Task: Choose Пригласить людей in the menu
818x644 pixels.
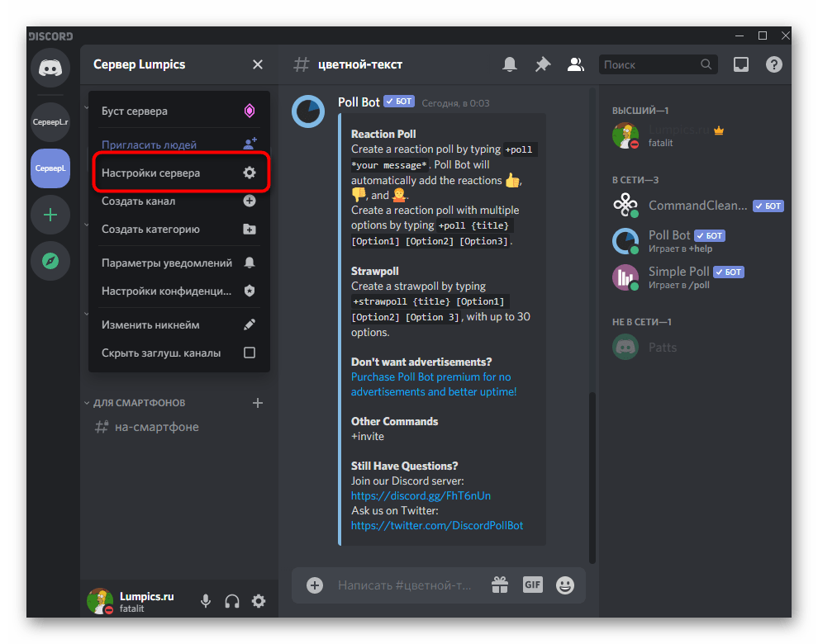Action: (x=179, y=144)
